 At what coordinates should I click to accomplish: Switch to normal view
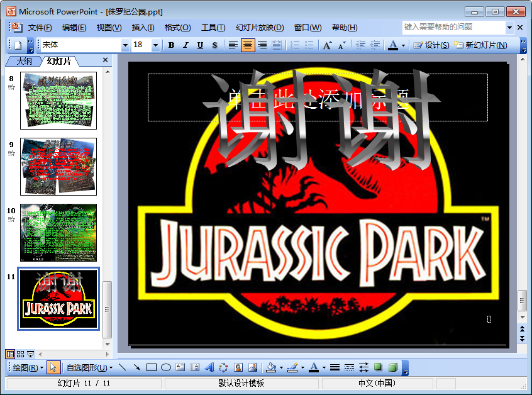point(10,354)
